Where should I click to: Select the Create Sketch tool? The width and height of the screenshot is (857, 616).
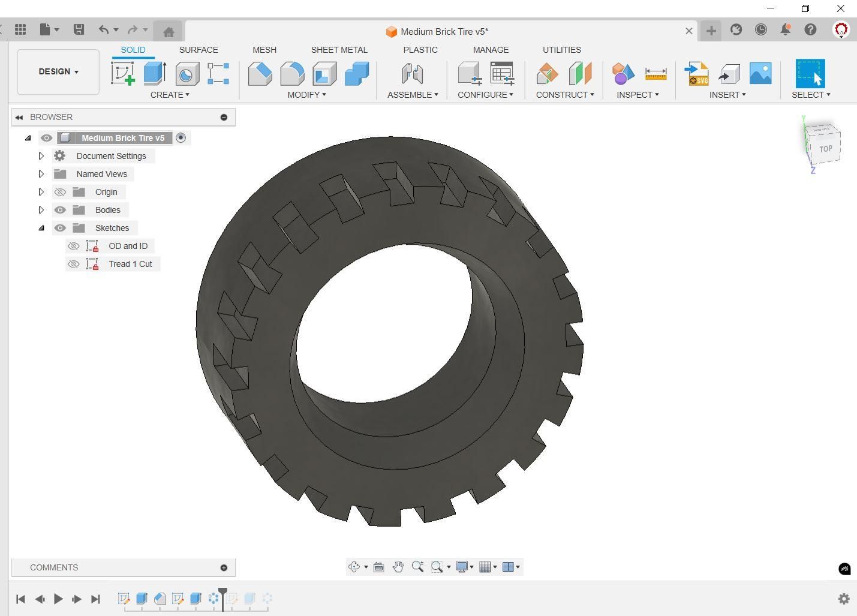tap(123, 73)
